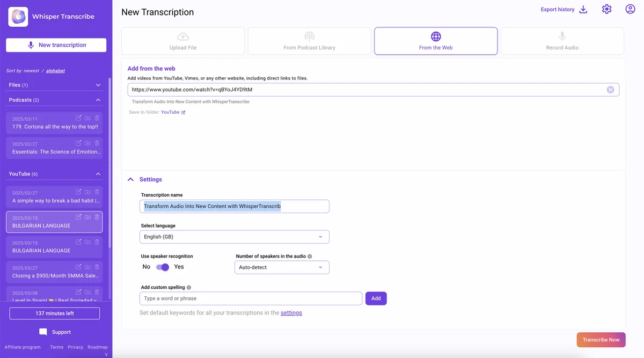
Task: Click the YouTube save-folder link
Action: (x=170, y=112)
